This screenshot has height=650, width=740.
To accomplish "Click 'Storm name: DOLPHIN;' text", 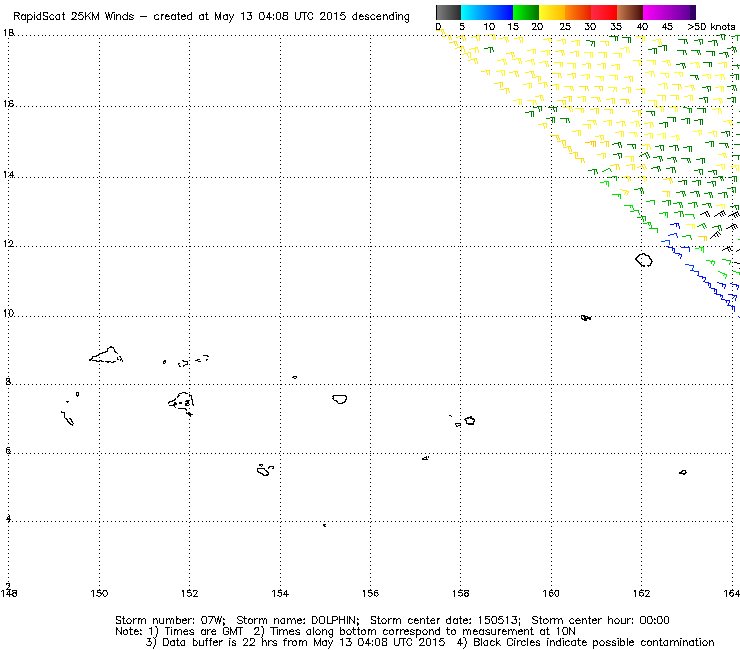I will pyautogui.click(x=298, y=620).
